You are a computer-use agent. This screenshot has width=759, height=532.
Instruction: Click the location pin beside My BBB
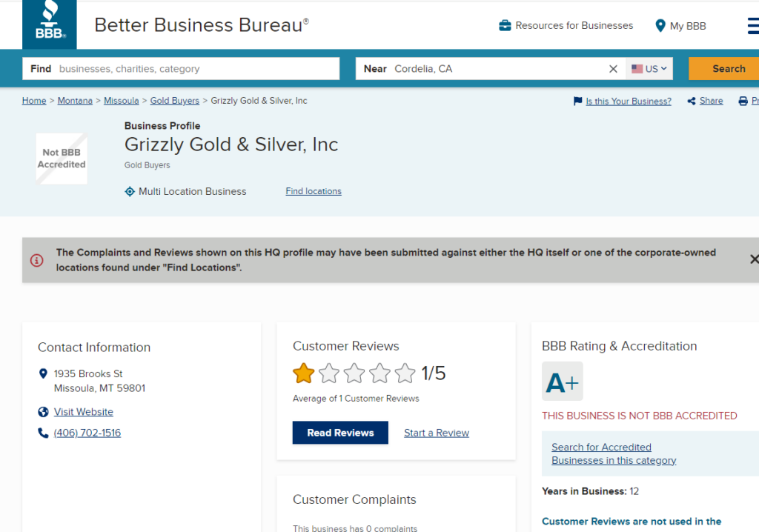660,26
